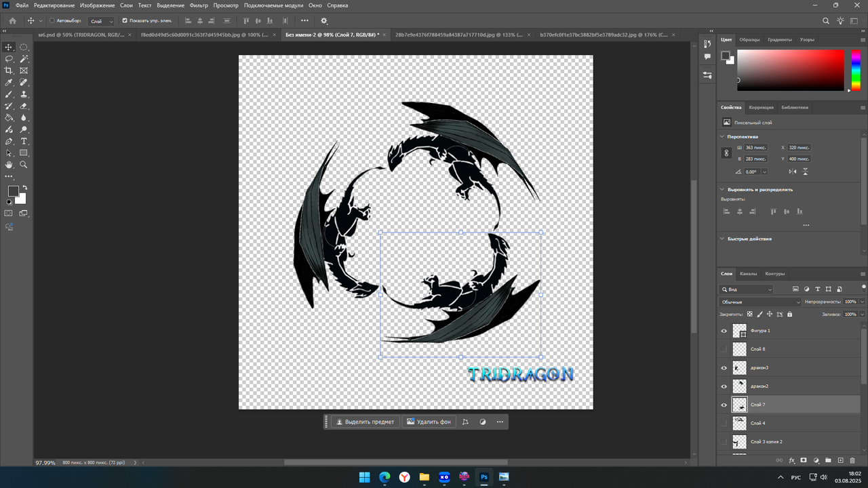This screenshot has width=868, height=488.
Task: Open the Непрозрачность percentage dropdown
Action: [x=862, y=302]
